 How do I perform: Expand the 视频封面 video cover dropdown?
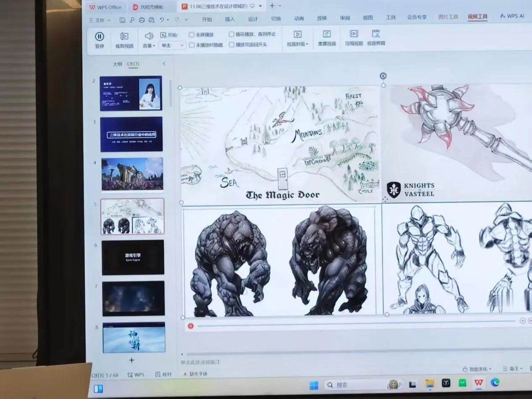pyautogui.click(x=298, y=44)
